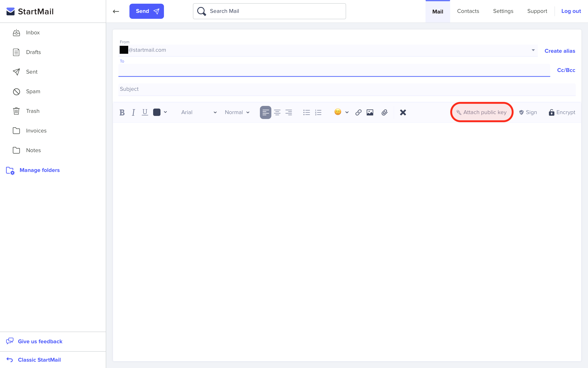The image size is (588, 368).
Task: Click the Subject field
Action: pos(347,89)
